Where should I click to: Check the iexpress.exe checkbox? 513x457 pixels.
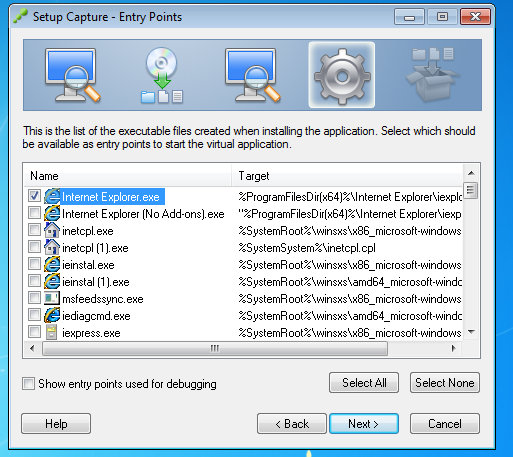pos(34,332)
